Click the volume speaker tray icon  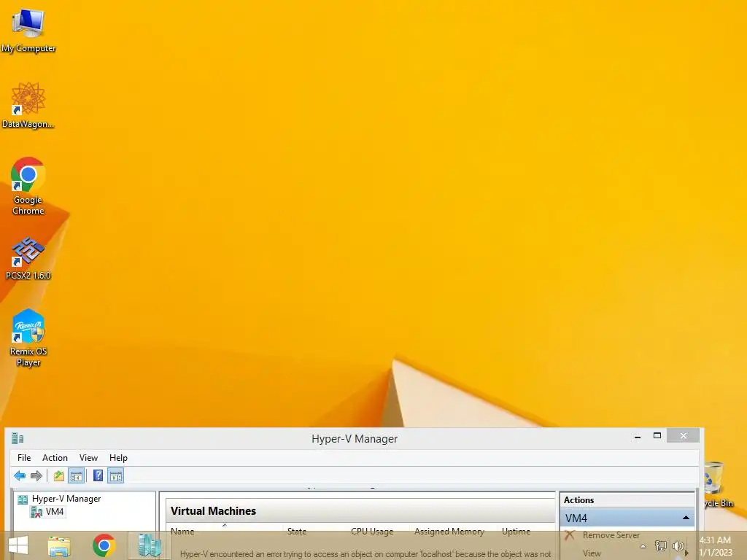click(x=678, y=545)
